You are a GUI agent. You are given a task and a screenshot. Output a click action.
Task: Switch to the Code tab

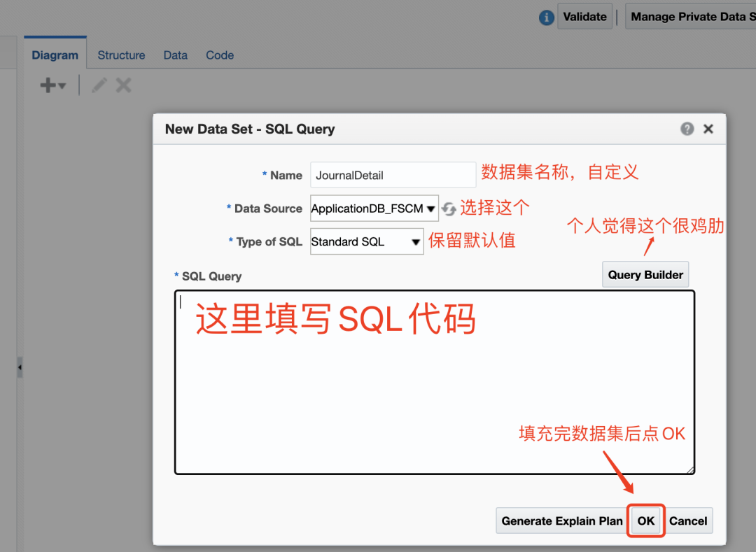click(220, 55)
